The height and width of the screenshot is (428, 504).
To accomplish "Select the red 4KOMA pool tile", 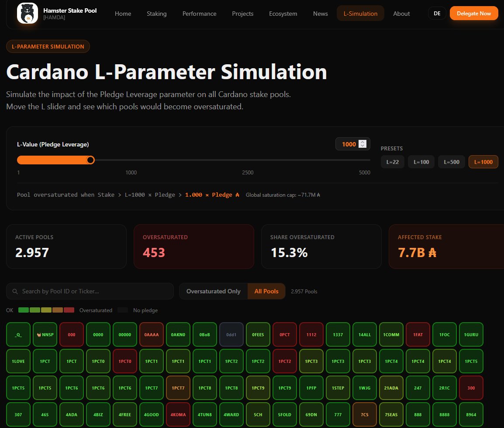I will (178, 414).
